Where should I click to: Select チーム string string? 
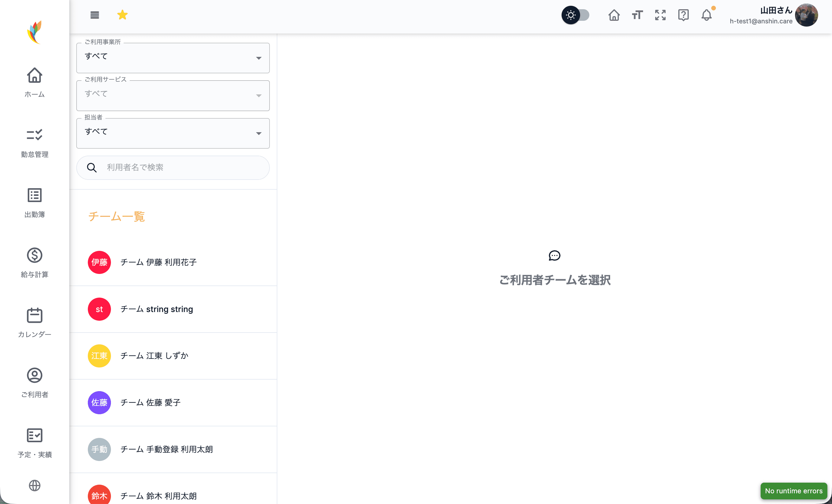click(173, 309)
